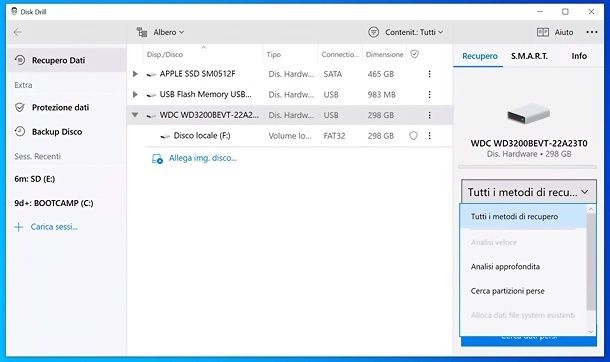Viewport: 610px width, 362px height.
Task: Switch to Info tab
Action: coord(579,56)
